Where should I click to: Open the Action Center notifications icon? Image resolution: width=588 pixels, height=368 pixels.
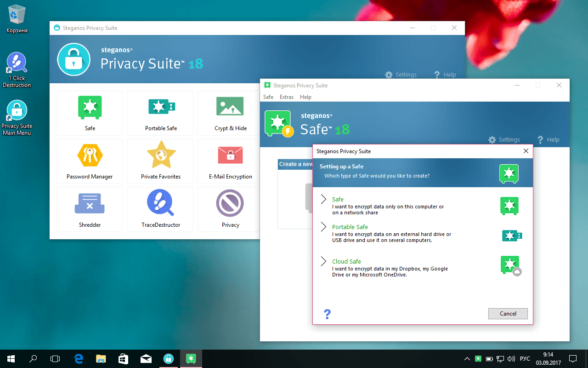(573, 359)
